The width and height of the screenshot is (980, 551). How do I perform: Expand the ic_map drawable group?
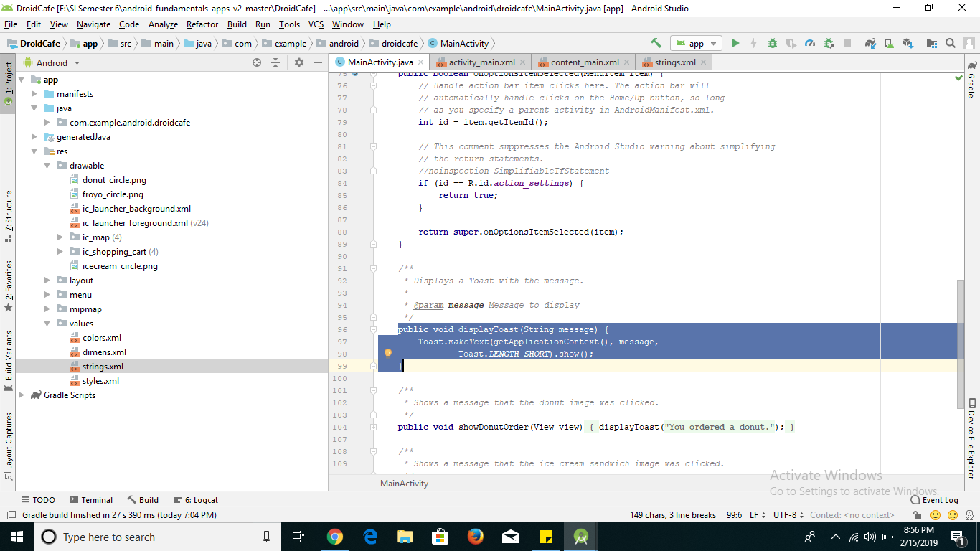tap(60, 237)
